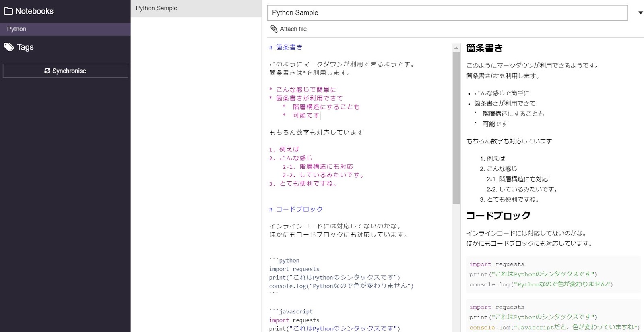
Task: Select the Python notebook in sidebar
Action: 65,29
